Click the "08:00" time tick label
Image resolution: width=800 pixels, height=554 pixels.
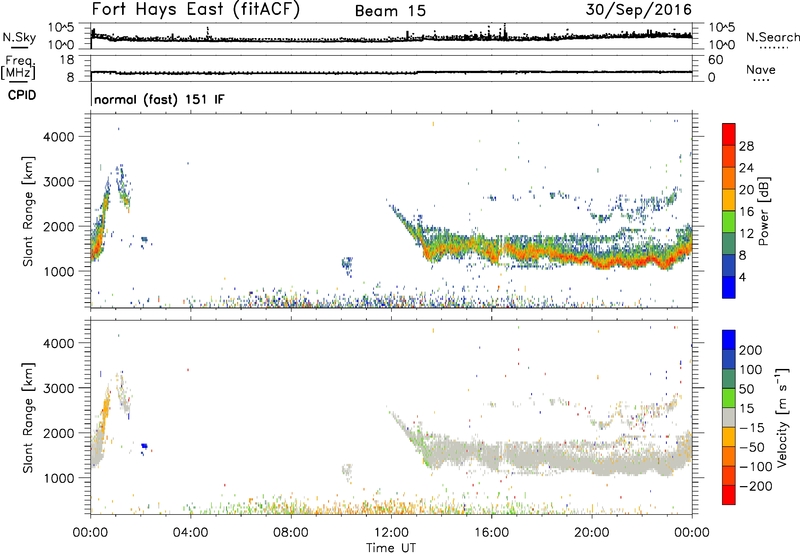(291, 533)
